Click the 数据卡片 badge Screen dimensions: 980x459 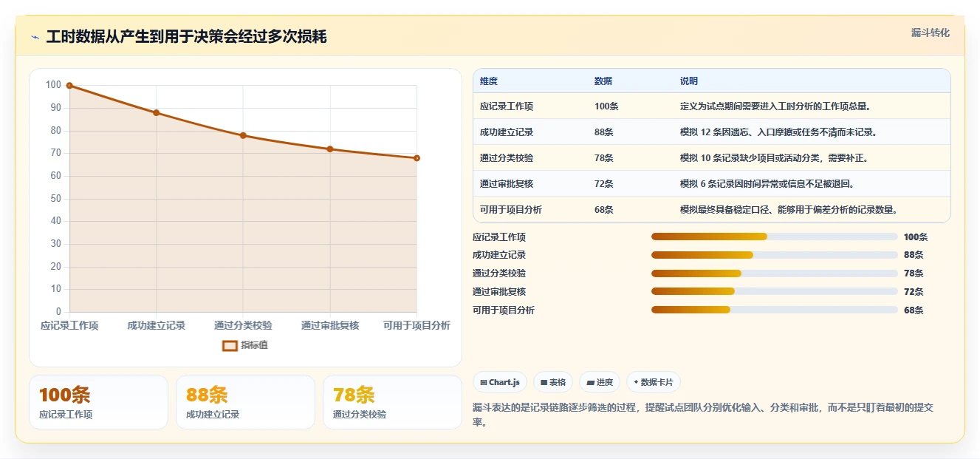(654, 382)
